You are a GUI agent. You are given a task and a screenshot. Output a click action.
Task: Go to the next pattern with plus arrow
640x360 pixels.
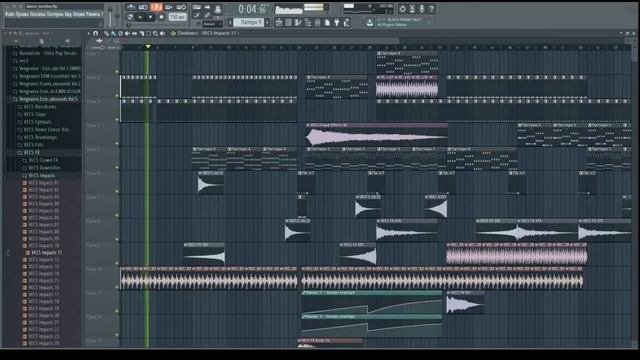(x=267, y=22)
